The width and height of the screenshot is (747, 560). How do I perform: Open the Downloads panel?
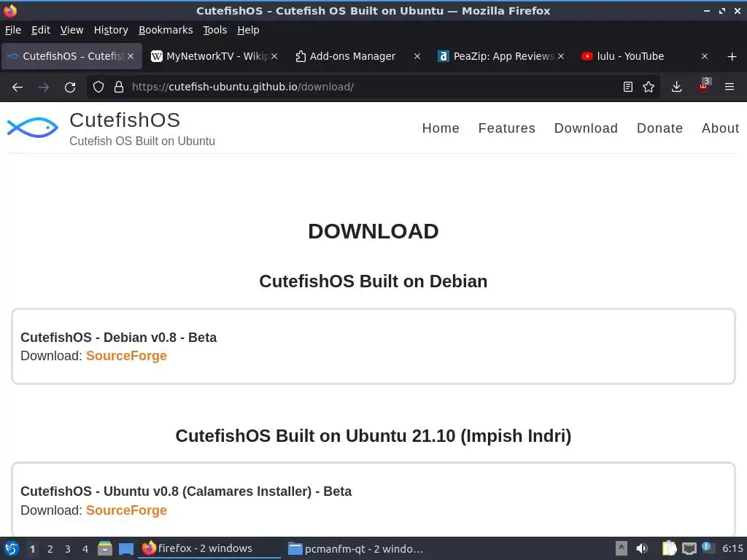tap(676, 87)
